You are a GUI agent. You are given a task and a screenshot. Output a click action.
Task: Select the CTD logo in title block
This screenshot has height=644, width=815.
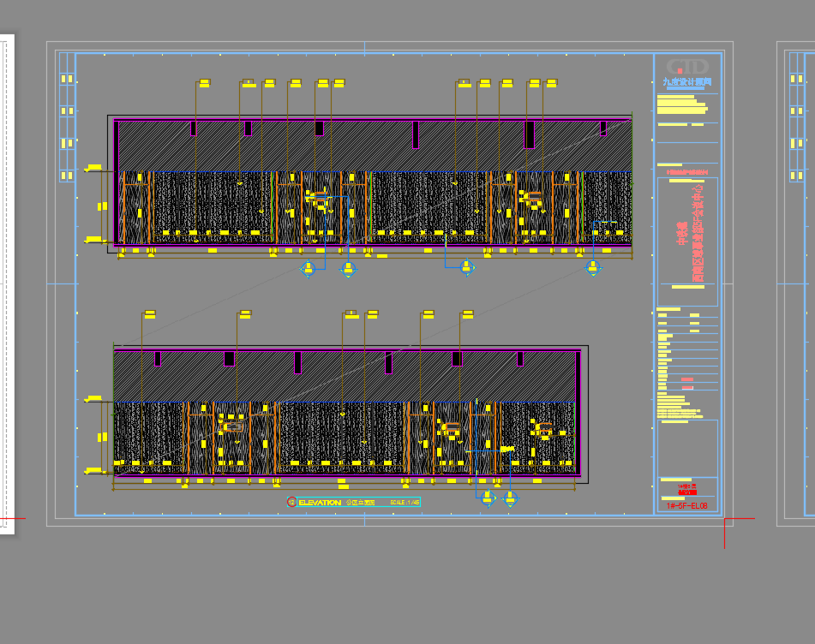[x=687, y=67]
